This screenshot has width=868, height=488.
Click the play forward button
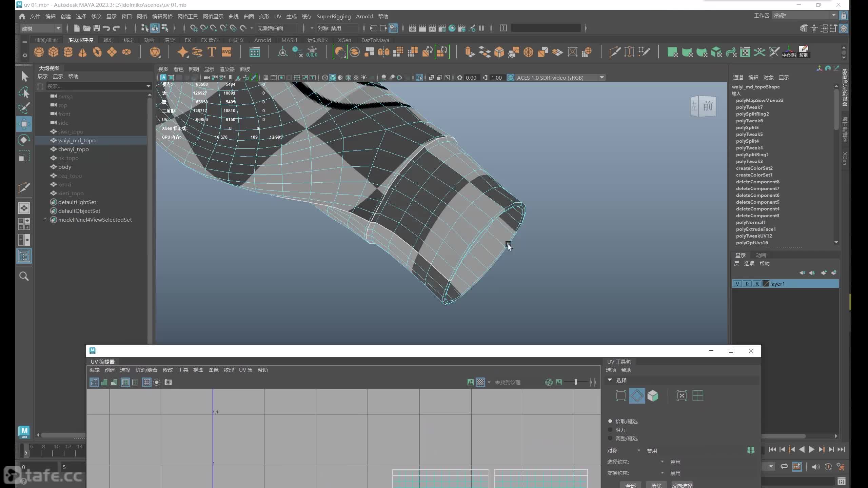(811, 449)
